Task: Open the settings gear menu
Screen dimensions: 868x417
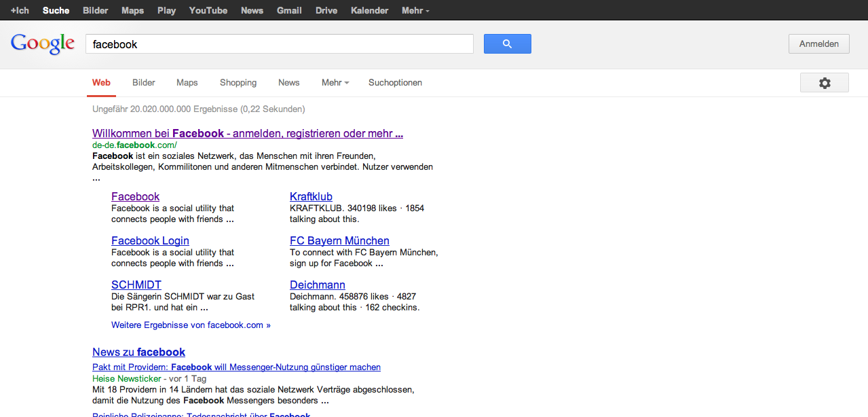Action: (x=824, y=83)
